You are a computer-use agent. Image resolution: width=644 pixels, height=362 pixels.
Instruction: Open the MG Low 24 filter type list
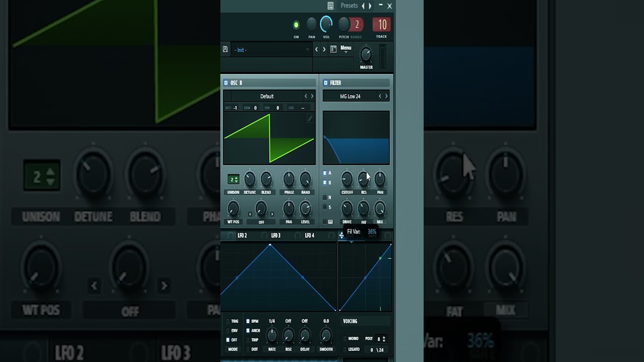point(350,96)
